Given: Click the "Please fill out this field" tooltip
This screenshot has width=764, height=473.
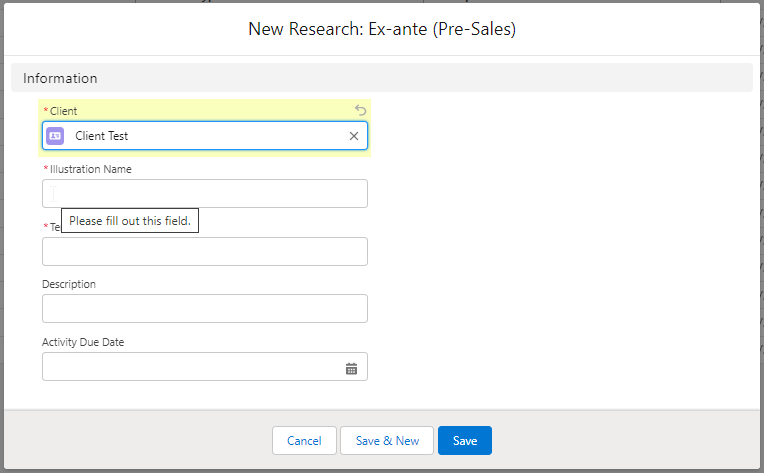Looking at the screenshot, I should (x=130, y=220).
